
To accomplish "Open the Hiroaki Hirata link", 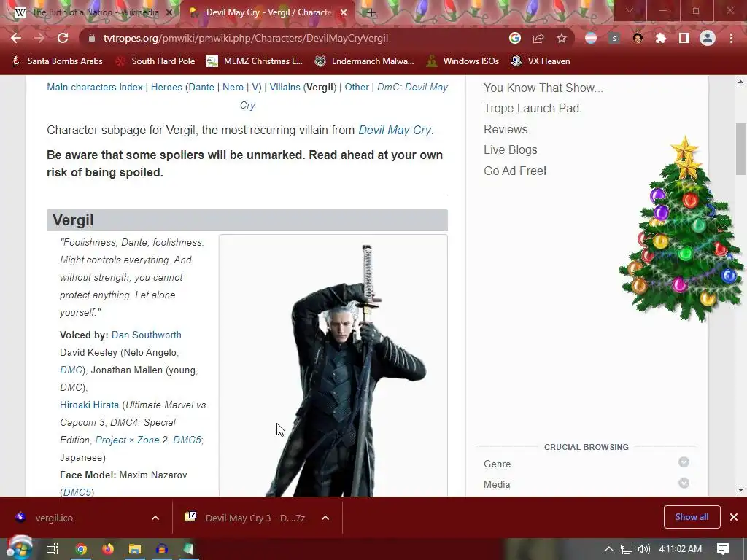I will point(89,405).
